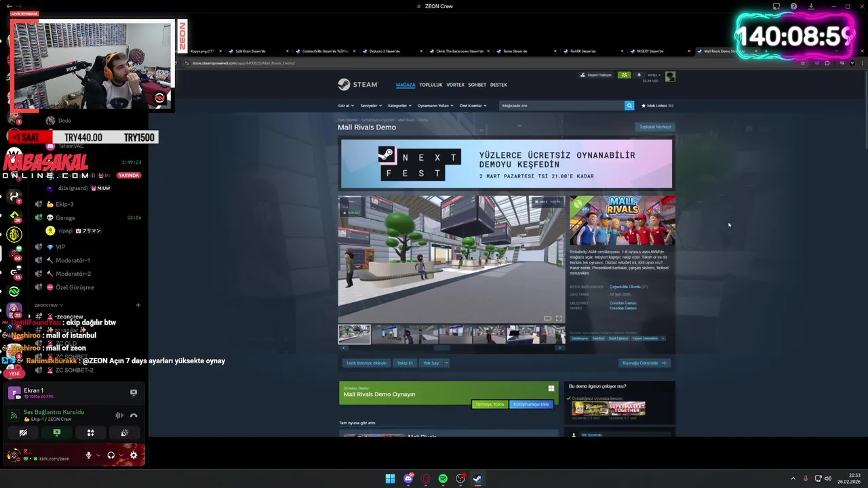Open the Vortex account dropdown

654,75
